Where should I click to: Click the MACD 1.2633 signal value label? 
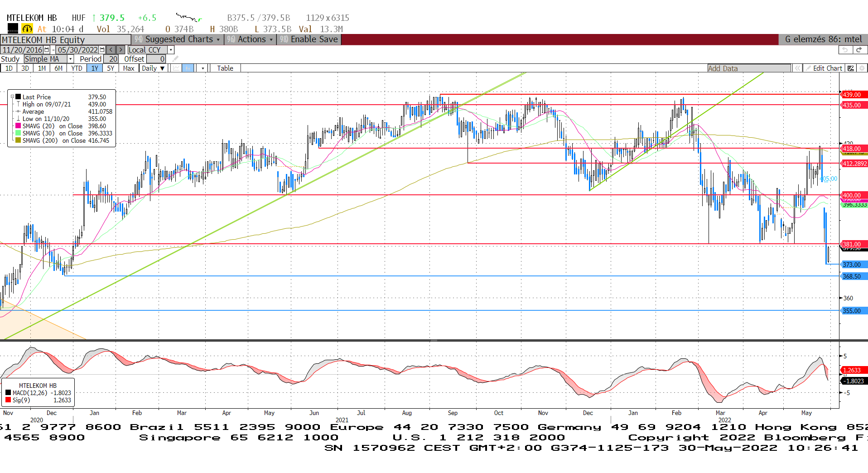854,370
